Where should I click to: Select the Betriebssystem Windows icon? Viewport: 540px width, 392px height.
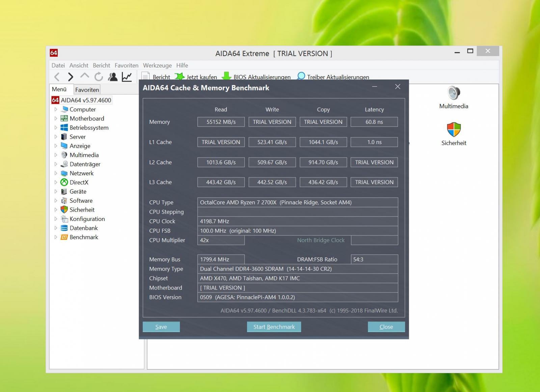coord(64,128)
